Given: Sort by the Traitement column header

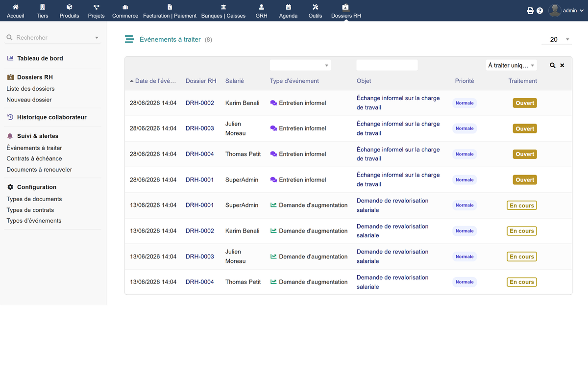Looking at the screenshot, I should pyautogui.click(x=523, y=81).
